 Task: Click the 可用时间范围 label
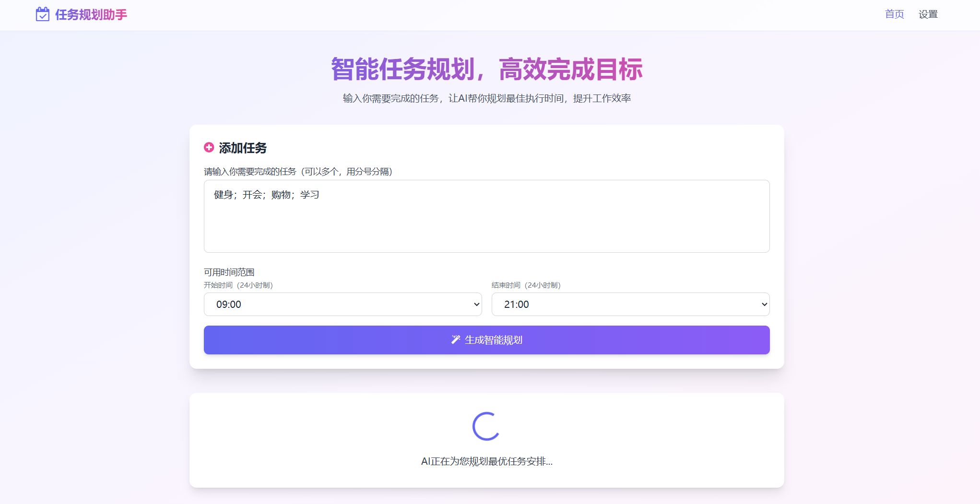pyautogui.click(x=229, y=272)
